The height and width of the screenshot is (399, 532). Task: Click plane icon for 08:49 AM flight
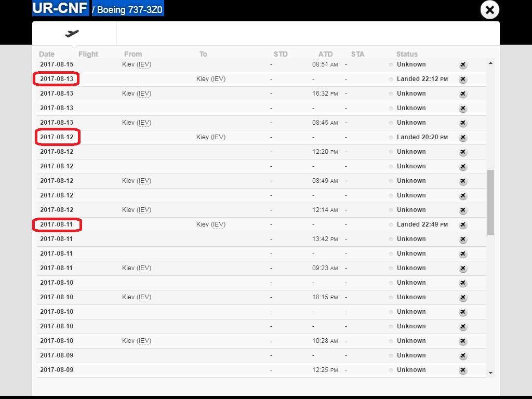(x=463, y=181)
